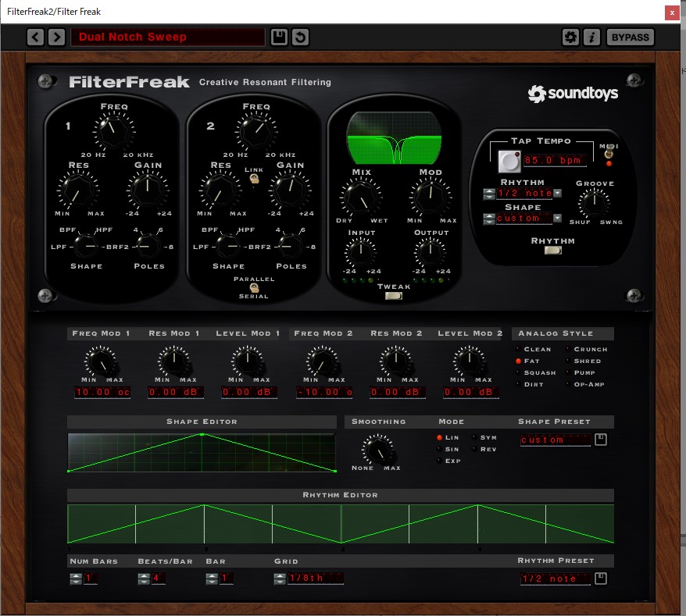Click the filter 2 Shape selector knob
The height and width of the screenshot is (616, 686).
pyautogui.click(x=228, y=246)
